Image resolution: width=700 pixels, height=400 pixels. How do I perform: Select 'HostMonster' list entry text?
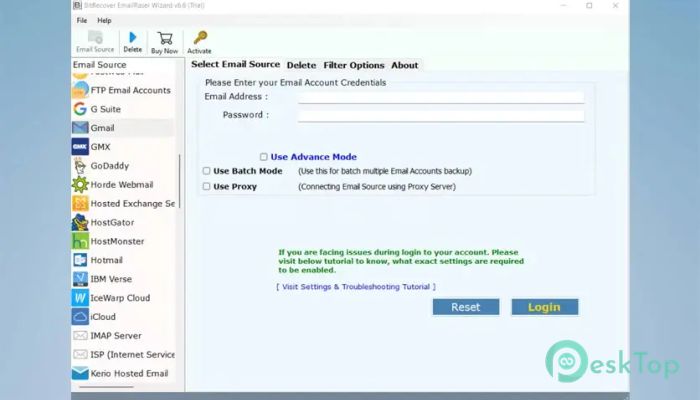pyautogui.click(x=117, y=241)
